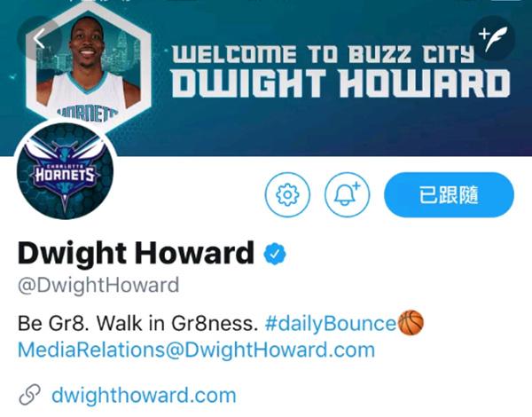
Task: View the hexagon player photo in banner
Action: (x=88, y=68)
